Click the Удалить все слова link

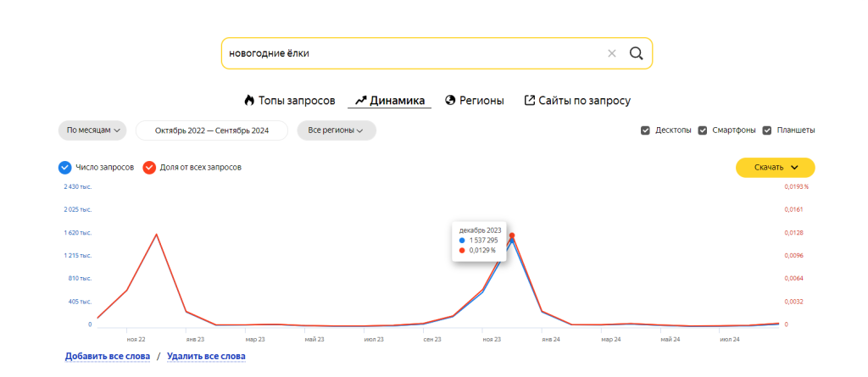(206, 356)
